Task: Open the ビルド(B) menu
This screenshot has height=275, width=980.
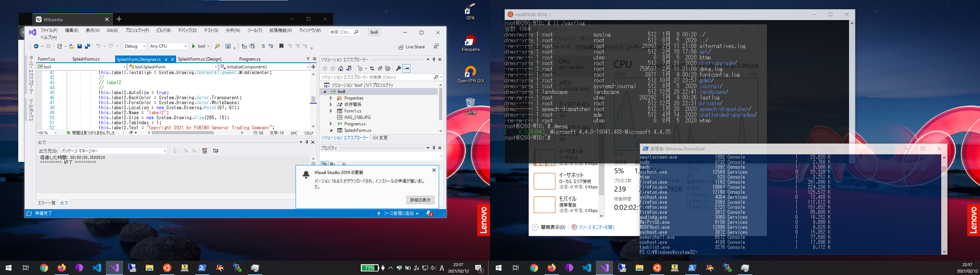Action: [x=164, y=30]
